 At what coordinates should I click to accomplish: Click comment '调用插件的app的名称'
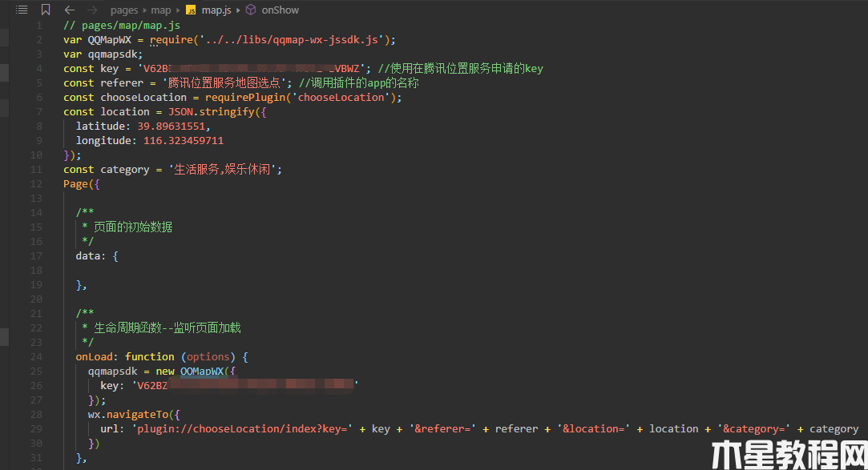359,83
